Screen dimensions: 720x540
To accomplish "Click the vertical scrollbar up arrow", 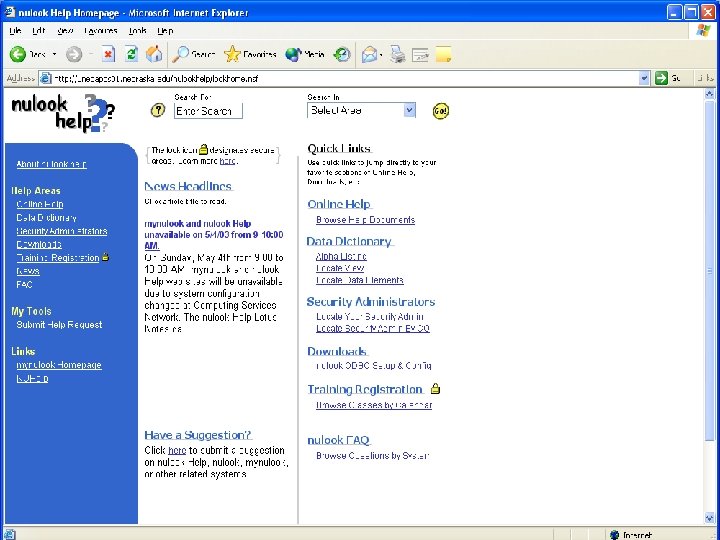I will pos(710,94).
